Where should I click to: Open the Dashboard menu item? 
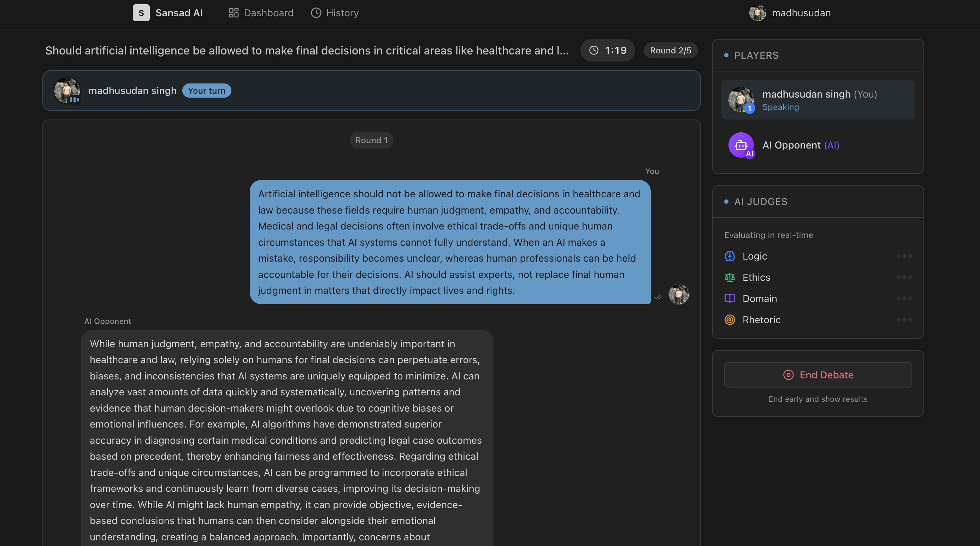click(x=261, y=13)
